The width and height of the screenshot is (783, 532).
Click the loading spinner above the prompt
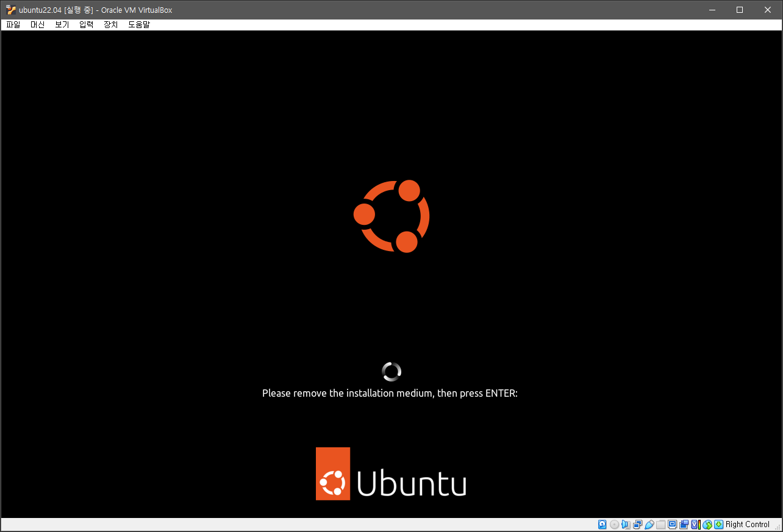(391, 372)
